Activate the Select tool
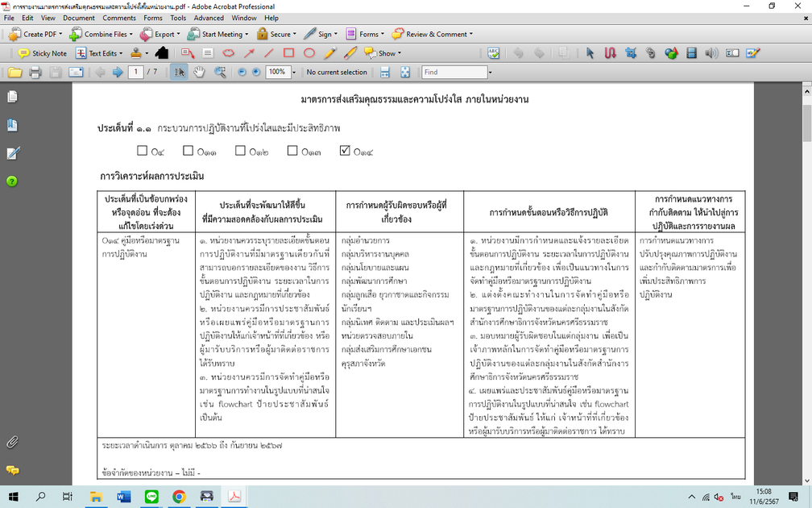This screenshot has height=508, width=812. 179,72
